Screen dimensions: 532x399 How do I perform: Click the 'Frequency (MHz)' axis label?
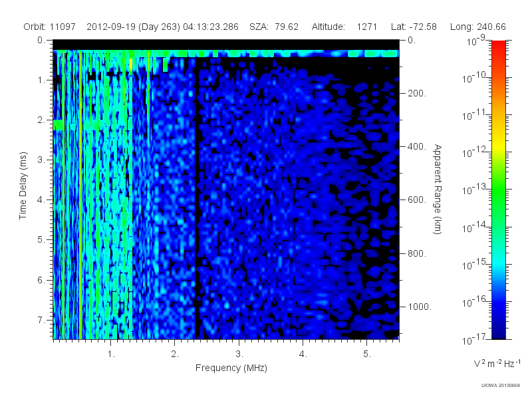point(231,368)
